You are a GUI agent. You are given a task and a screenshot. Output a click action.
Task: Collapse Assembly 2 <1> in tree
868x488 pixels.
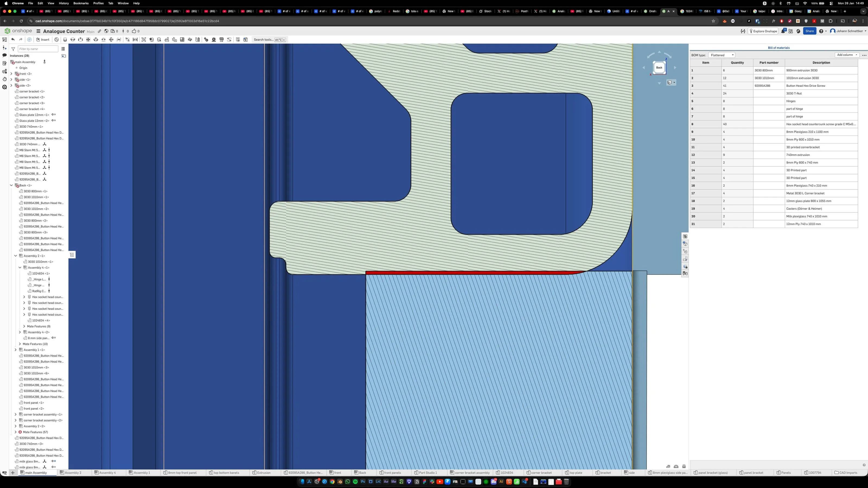pos(15,256)
